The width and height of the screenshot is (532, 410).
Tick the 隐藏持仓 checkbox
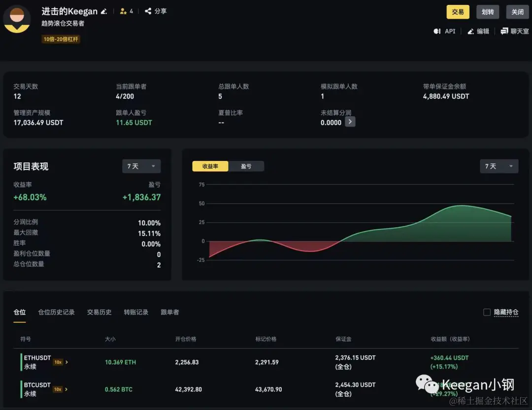tap(487, 312)
